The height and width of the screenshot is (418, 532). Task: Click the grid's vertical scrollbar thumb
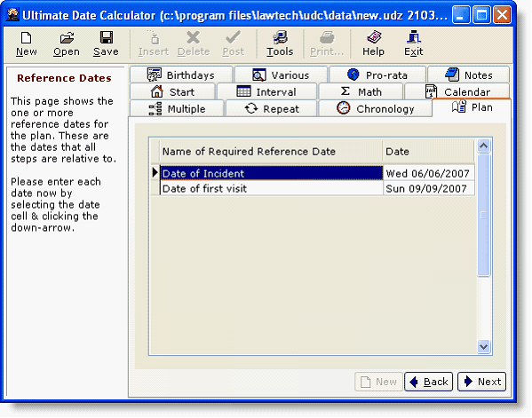point(483,215)
